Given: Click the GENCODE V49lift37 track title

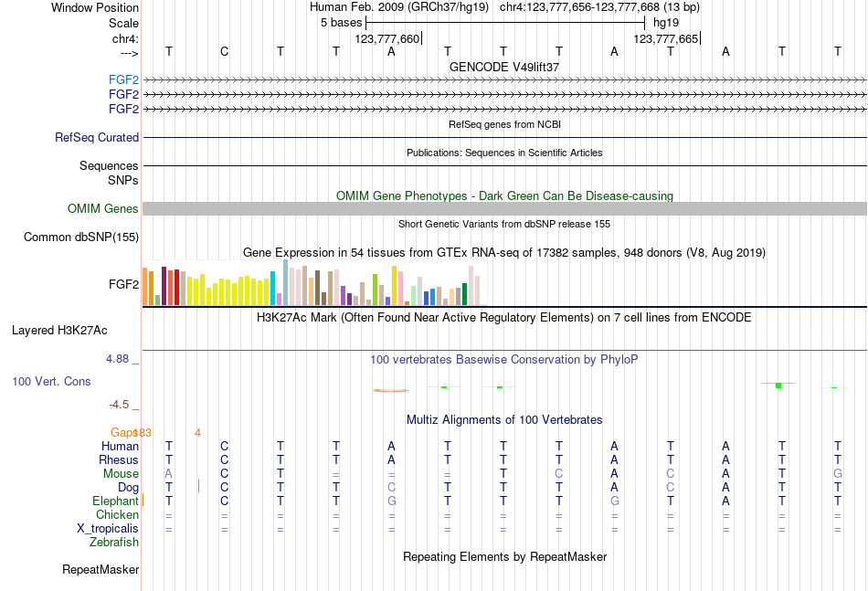Looking at the screenshot, I should pyautogui.click(x=504, y=67).
